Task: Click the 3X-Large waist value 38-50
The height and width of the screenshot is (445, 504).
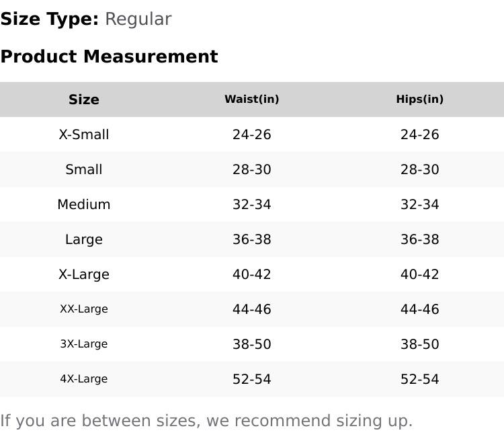Action: [x=252, y=344]
